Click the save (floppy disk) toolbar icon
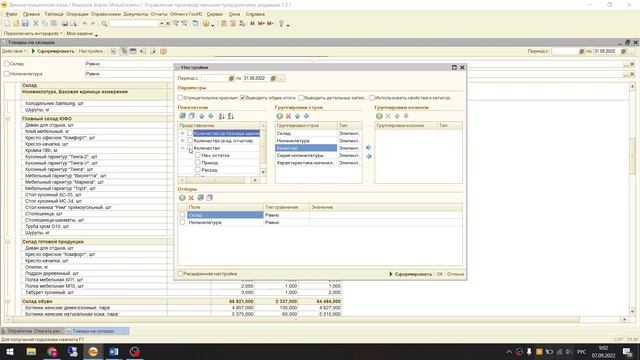Image resolution: width=640 pixels, height=360 pixels. click(25, 24)
